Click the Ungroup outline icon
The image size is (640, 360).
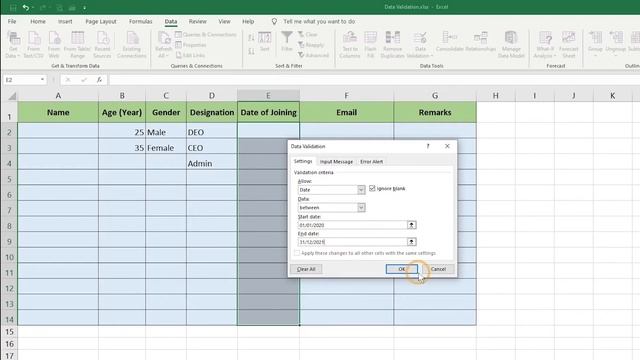click(616, 43)
